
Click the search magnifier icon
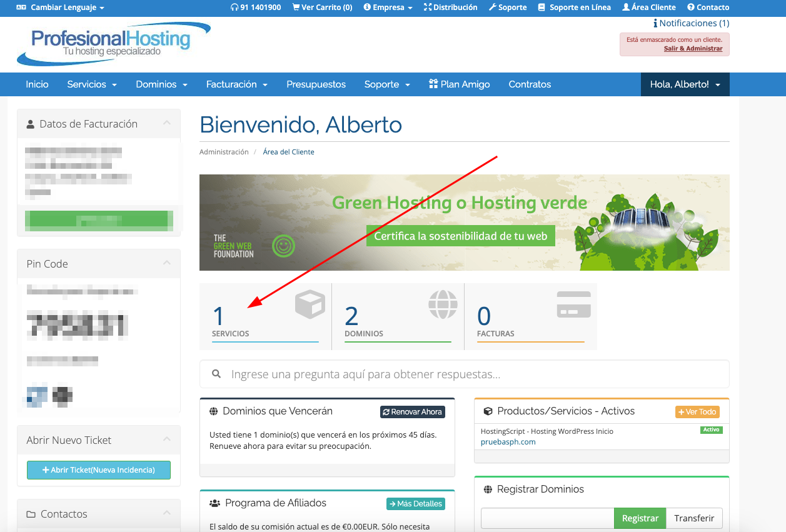tap(216, 374)
